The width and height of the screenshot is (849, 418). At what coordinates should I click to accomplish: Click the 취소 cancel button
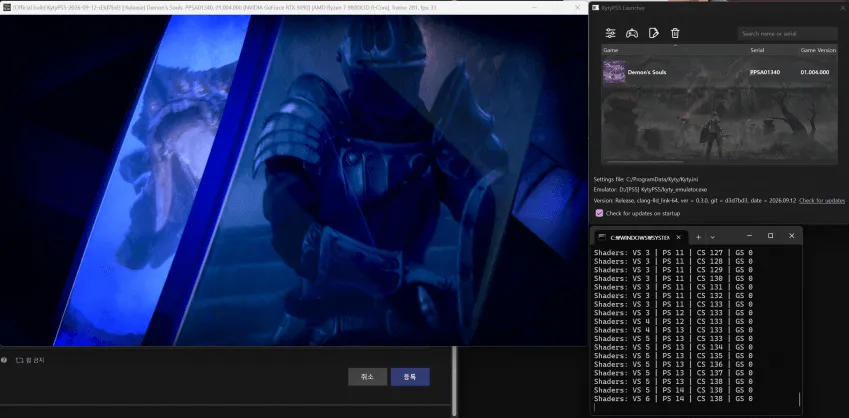pos(368,377)
